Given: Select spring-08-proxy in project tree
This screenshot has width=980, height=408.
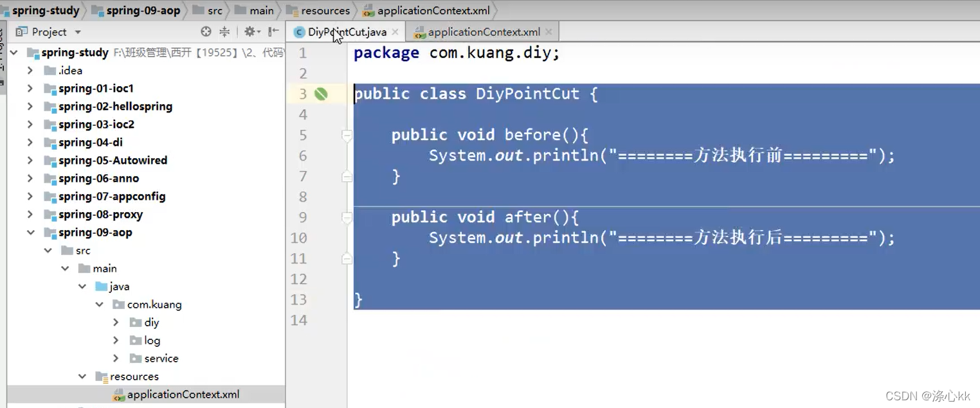Looking at the screenshot, I should pos(100,215).
